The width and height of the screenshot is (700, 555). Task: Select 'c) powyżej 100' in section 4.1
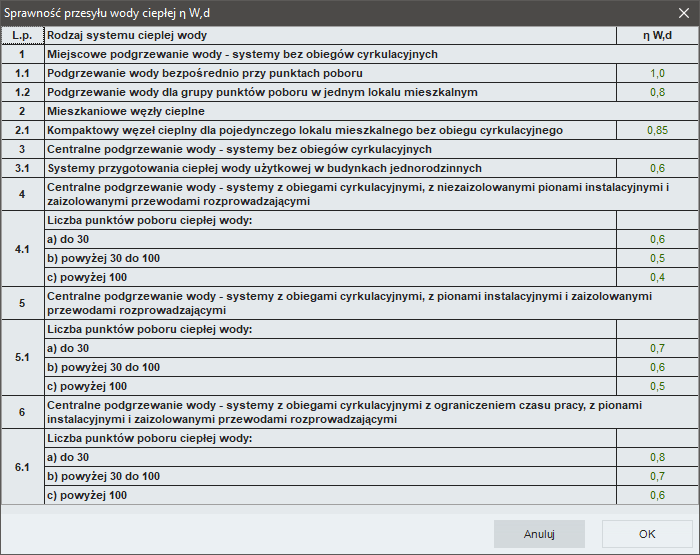pyautogui.click(x=330, y=277)
